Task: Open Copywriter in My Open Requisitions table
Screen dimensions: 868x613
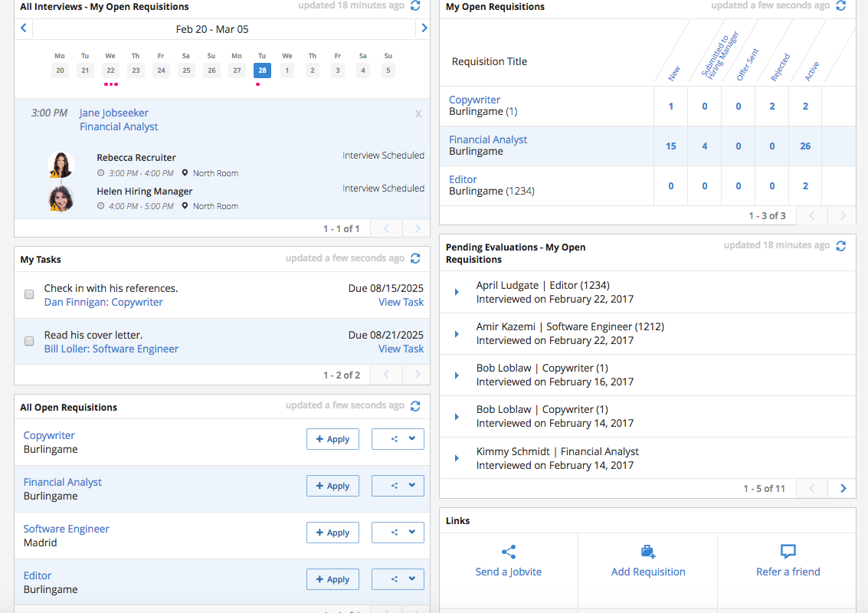Action: click(474, 100)
